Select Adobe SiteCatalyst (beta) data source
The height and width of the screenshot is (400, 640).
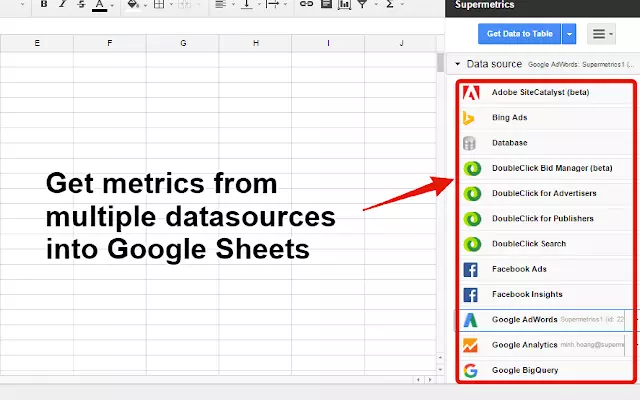(546, 92)
